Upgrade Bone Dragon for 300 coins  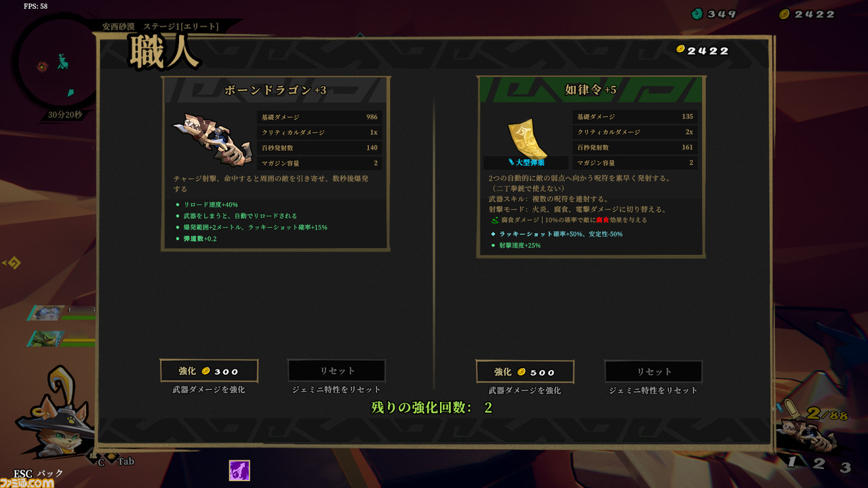click(209, 371)
